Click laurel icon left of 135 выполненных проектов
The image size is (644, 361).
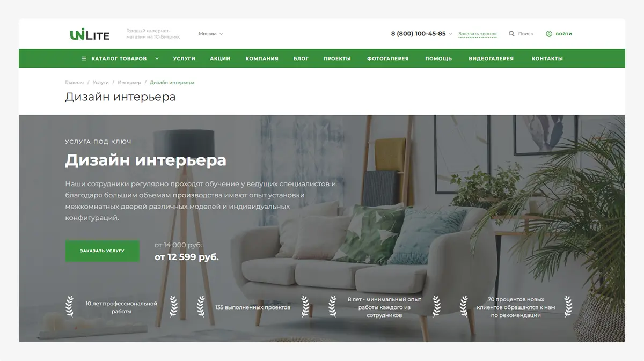coord(200,307)
